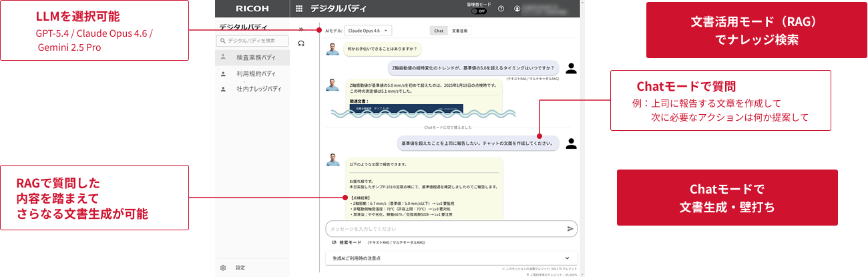Click the refresh chat icon below the chevrons

tap(301, 43)
